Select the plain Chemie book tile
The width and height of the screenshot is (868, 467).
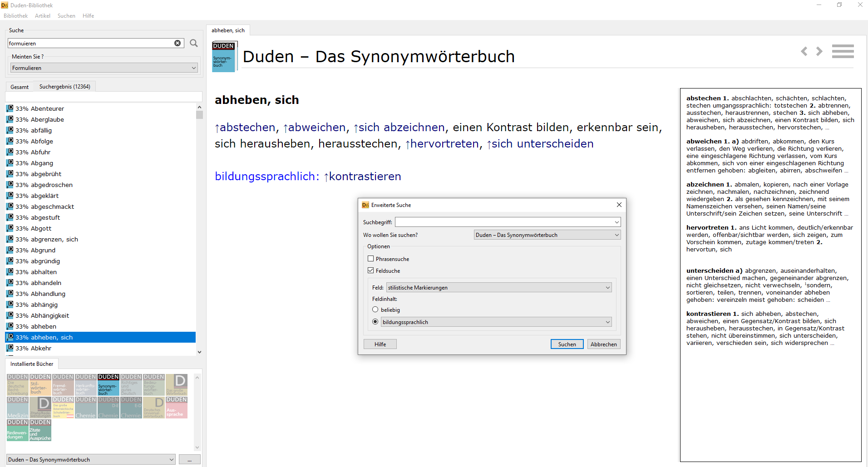point(86,407)
